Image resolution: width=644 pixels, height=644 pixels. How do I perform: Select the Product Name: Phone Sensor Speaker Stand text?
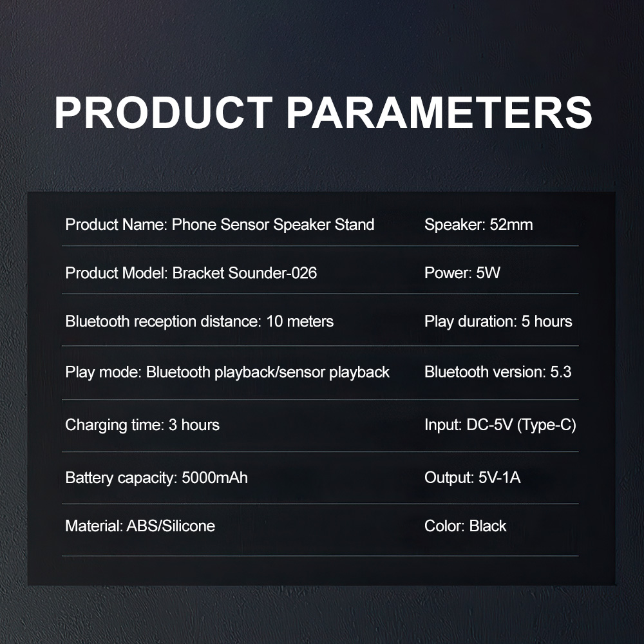click(x=220, y=225)
